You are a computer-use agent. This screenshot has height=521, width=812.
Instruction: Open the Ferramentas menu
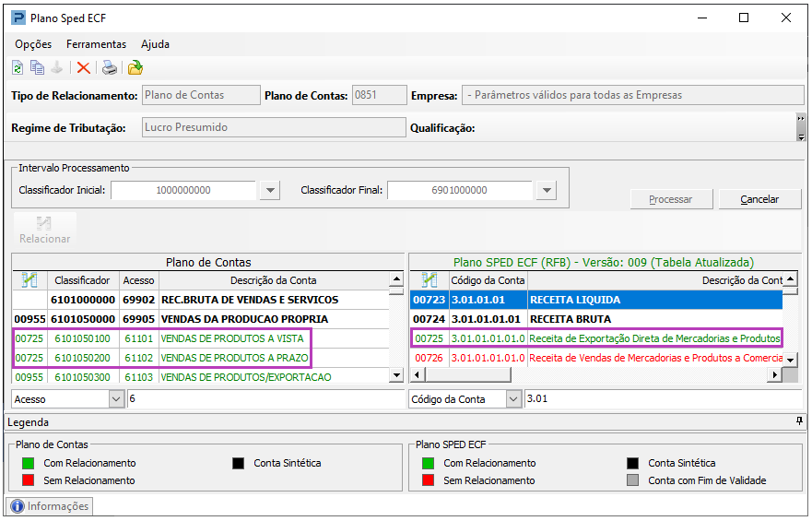tap(97, 44)
